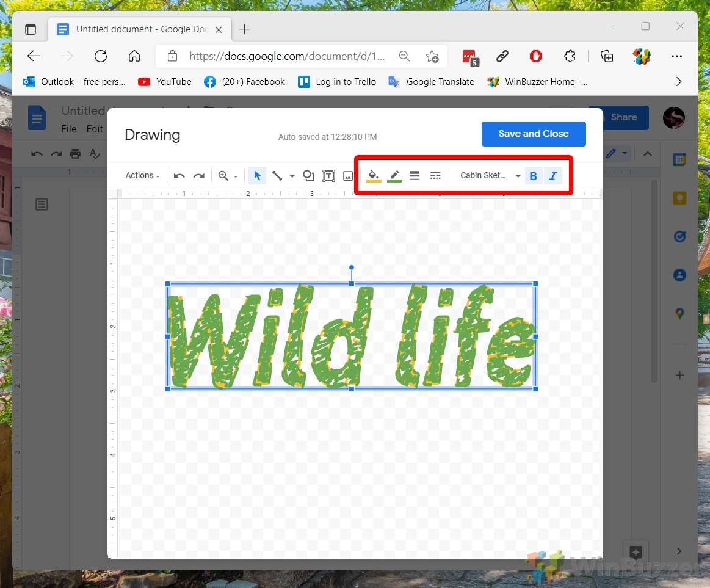
Task: Redo the last drawing action
Action: click(x=198, y=176)
